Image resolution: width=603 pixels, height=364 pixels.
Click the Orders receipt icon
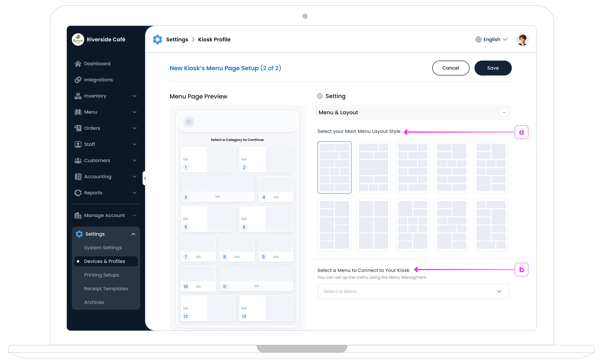78,128
